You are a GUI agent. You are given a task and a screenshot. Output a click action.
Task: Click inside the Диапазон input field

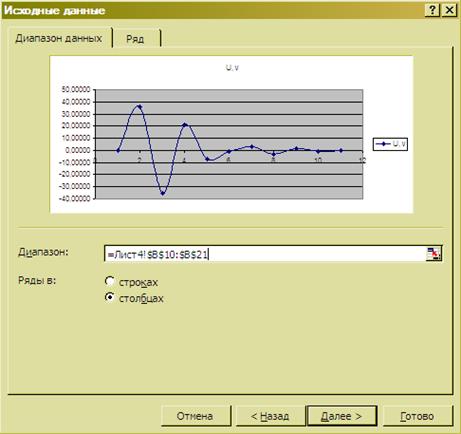pos(265,254)
